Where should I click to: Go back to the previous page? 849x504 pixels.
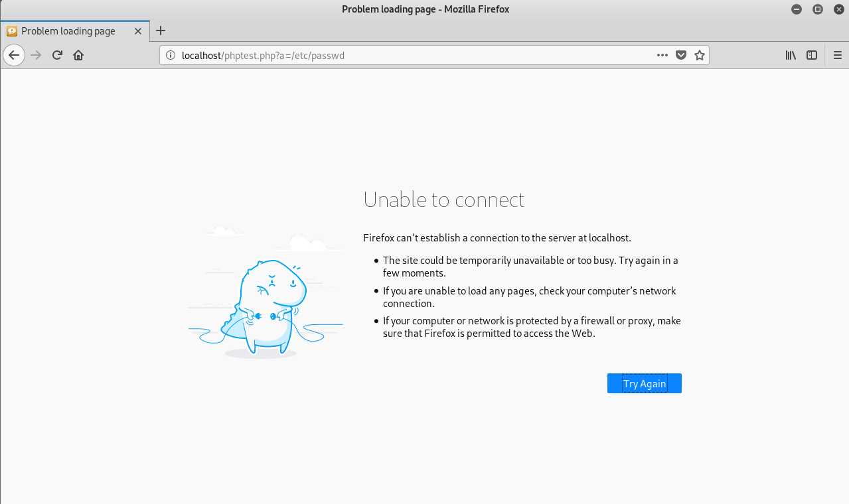(14, 55)
